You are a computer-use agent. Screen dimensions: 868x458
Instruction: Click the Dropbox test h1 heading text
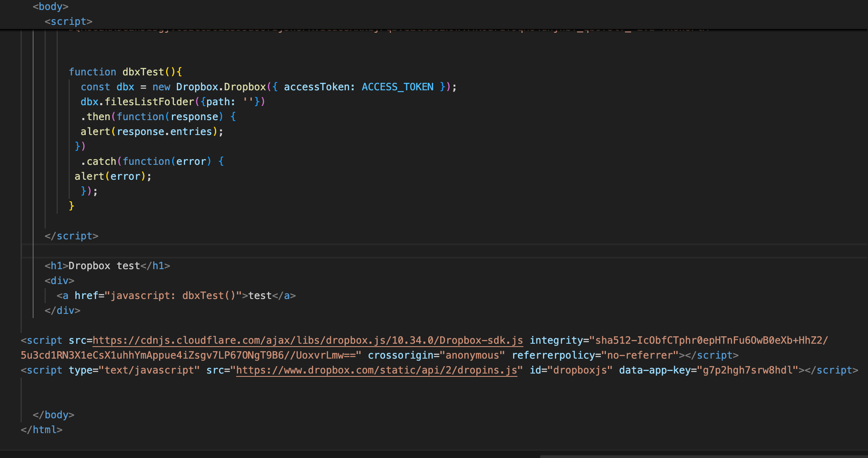pos(104,266)
